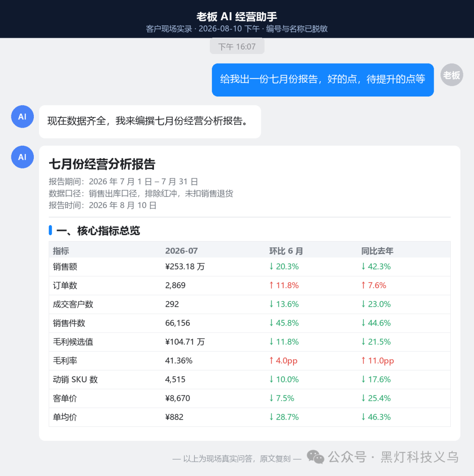Click the SKU change ↓ 17.6%
The image size is (474, 476).
pos(376,379)
